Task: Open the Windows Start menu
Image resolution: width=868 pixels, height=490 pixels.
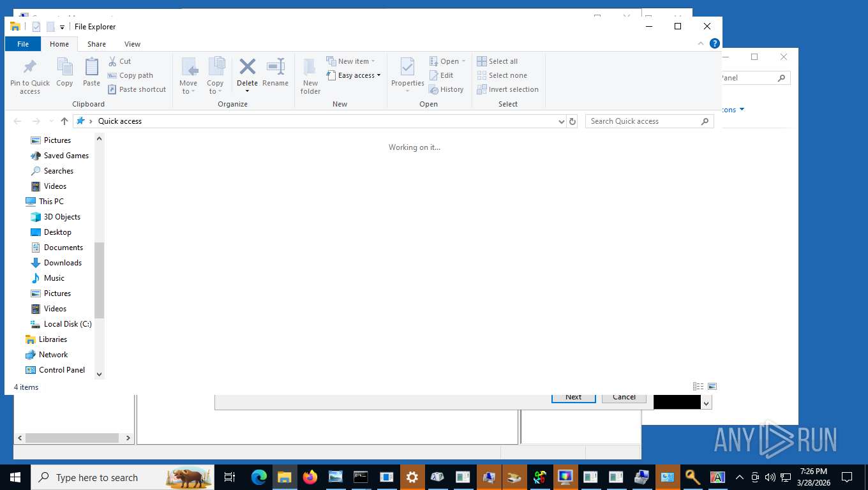Action: pyautogui.click(x=15, y=477)
